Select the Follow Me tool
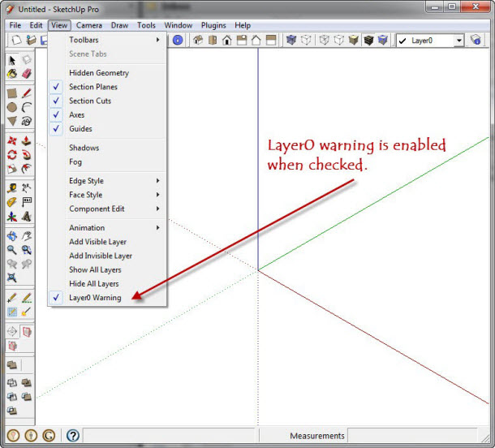Viewport: 495px width, 448px height. click(x=27, y=155)
